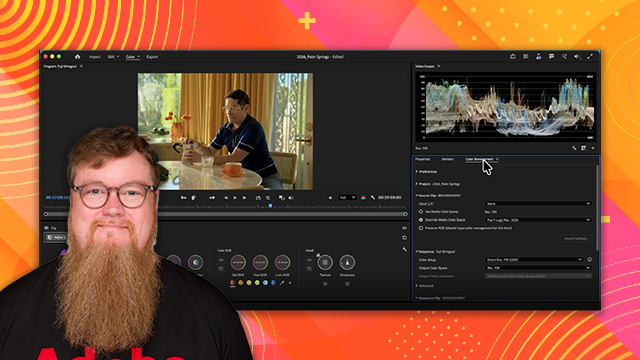Switch to the Properties tab
The width and height of the screenshot is (640, 360).
422,159
